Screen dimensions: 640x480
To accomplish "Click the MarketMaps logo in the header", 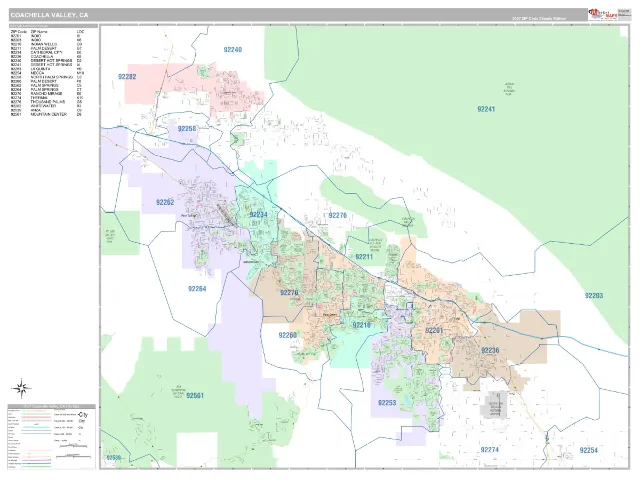I will tap(602, 14).
